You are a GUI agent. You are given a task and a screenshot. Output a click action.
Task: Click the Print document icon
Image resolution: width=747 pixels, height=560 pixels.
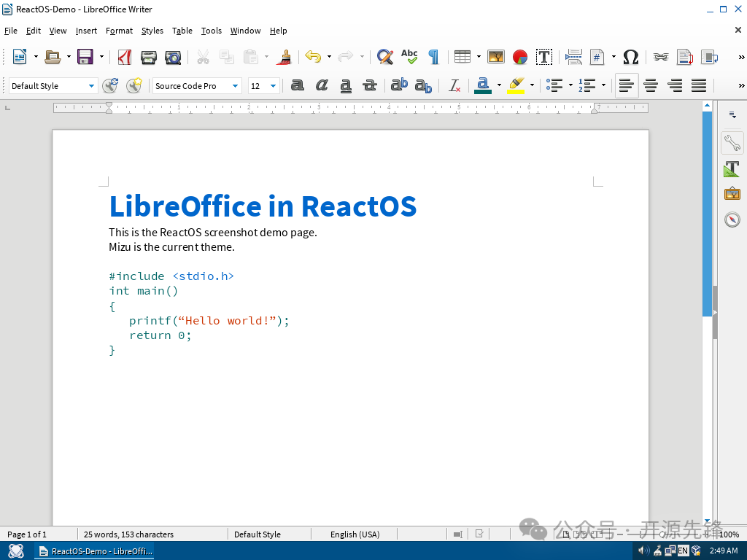[149, 57]
